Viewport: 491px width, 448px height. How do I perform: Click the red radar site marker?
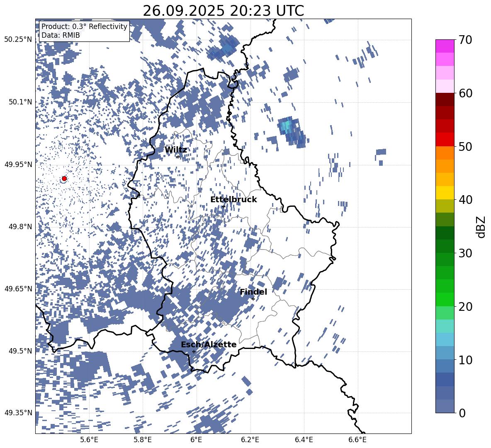click(64, 179)
